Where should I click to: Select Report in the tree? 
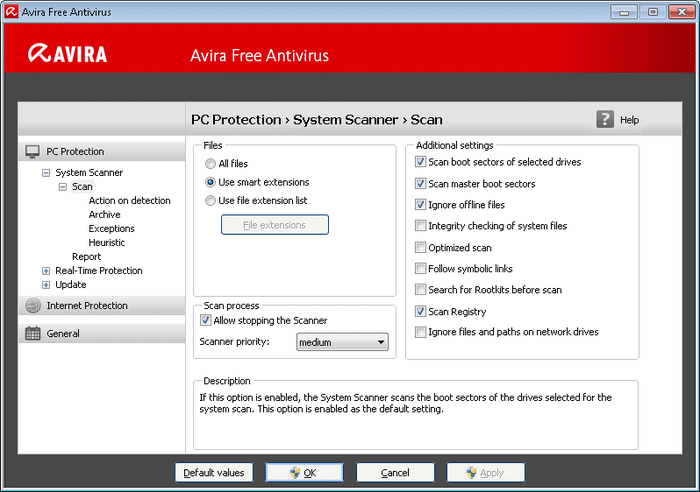click(x=87, y=257)
